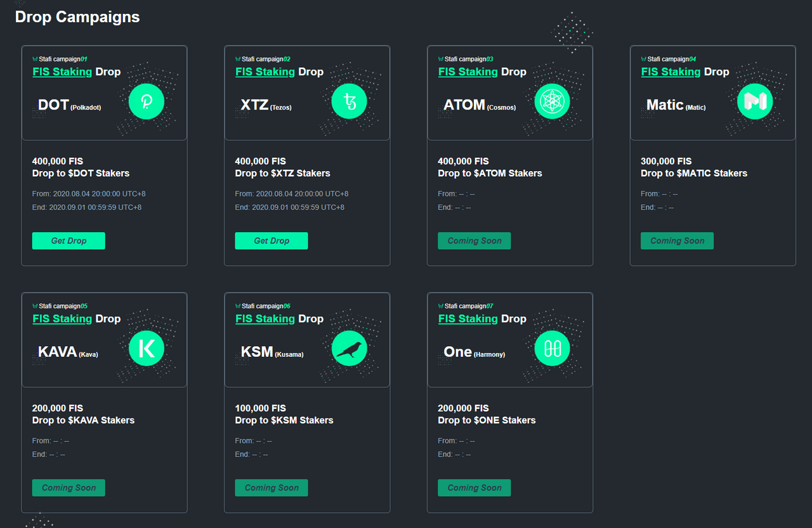Click the Cosmos ATOM coin icon
812x528 pixels.
tap(553, 101)
